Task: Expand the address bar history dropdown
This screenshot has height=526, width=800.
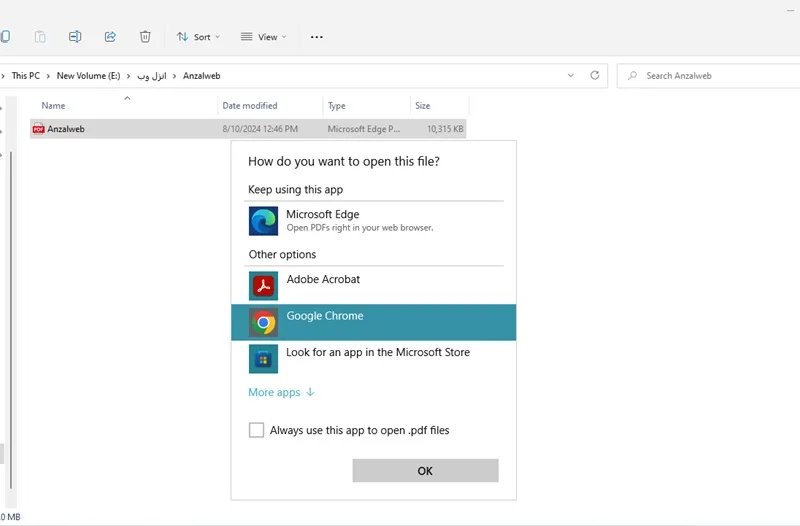Action: point(570,76)
